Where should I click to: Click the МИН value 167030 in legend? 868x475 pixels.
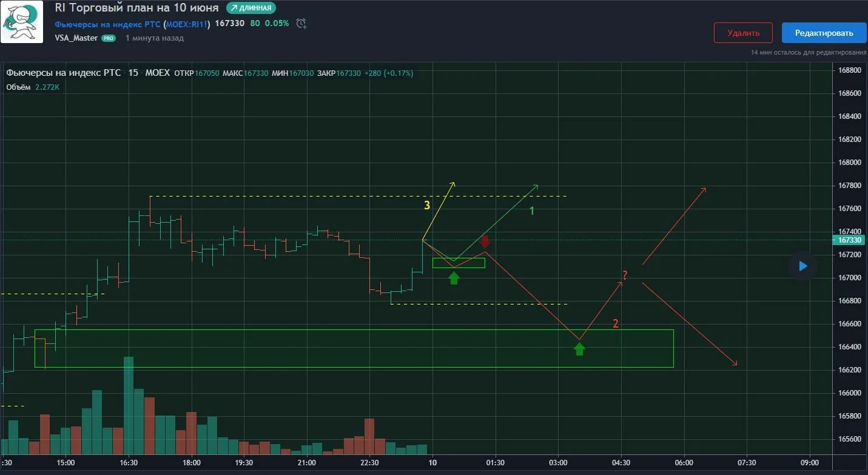click(301, 73)
